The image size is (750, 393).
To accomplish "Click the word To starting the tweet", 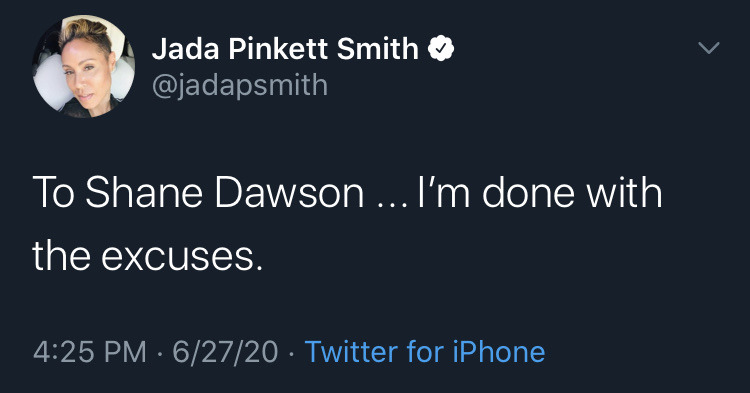I will [53, 193].
